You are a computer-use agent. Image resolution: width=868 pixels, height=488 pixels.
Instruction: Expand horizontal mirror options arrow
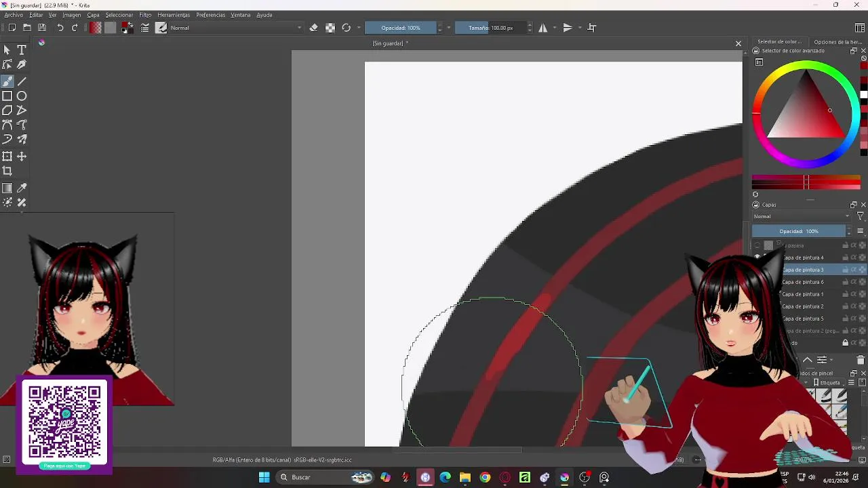pos(555,28)
